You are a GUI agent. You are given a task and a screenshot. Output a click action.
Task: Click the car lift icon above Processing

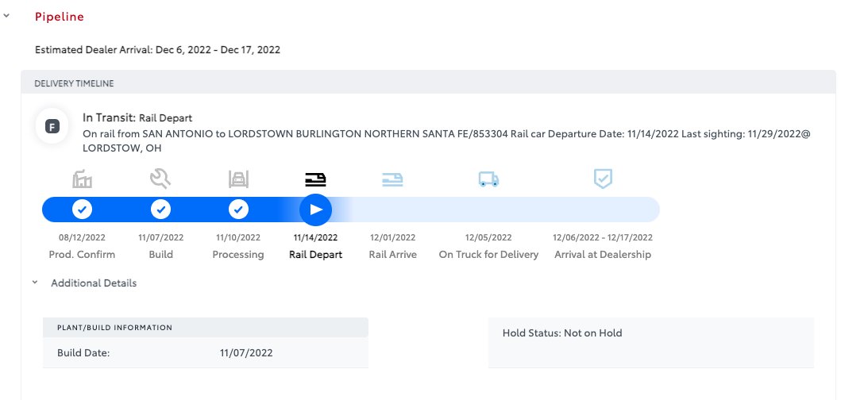point(238,179)
